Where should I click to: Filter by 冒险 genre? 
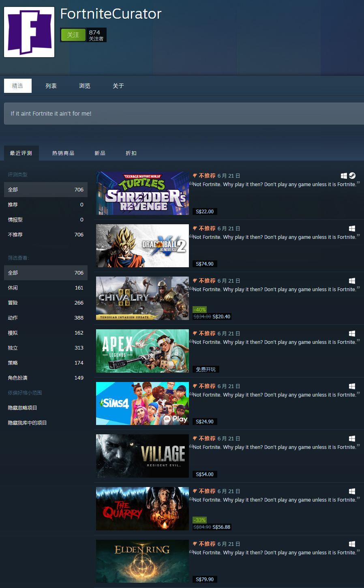click(x=46, y=303)
